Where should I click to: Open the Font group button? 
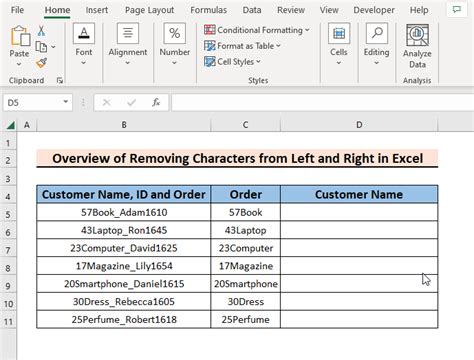(84, 44)
